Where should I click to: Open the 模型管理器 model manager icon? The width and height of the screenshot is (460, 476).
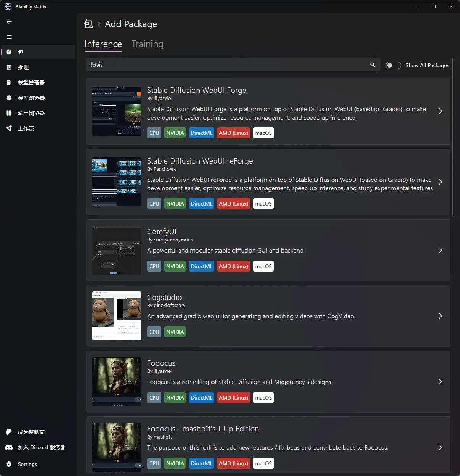9,83
